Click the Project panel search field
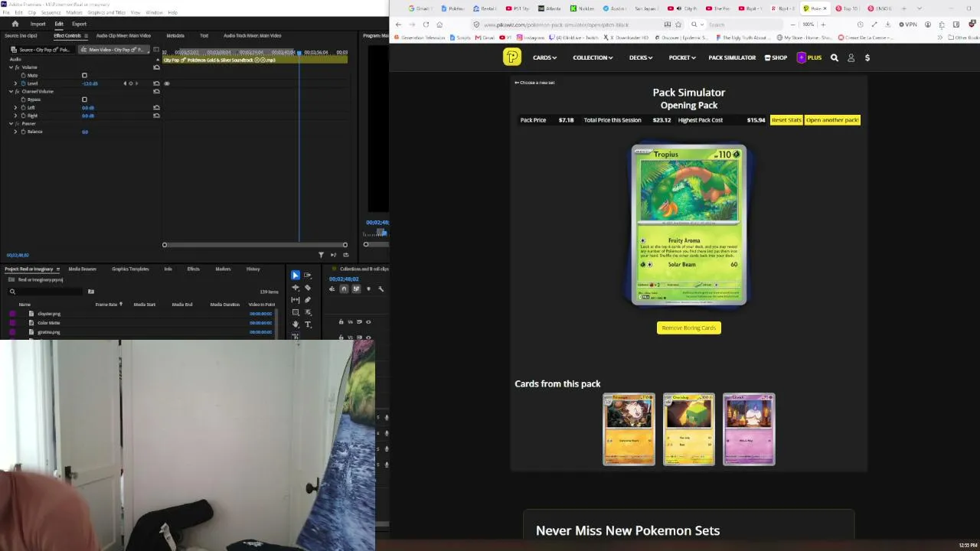The height and width of the screenshot is (551, 980). coord(46,292)
